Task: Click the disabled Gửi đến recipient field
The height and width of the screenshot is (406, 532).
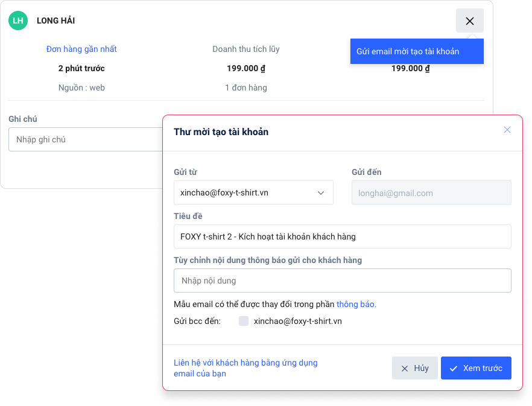Action: pos(431,193)
